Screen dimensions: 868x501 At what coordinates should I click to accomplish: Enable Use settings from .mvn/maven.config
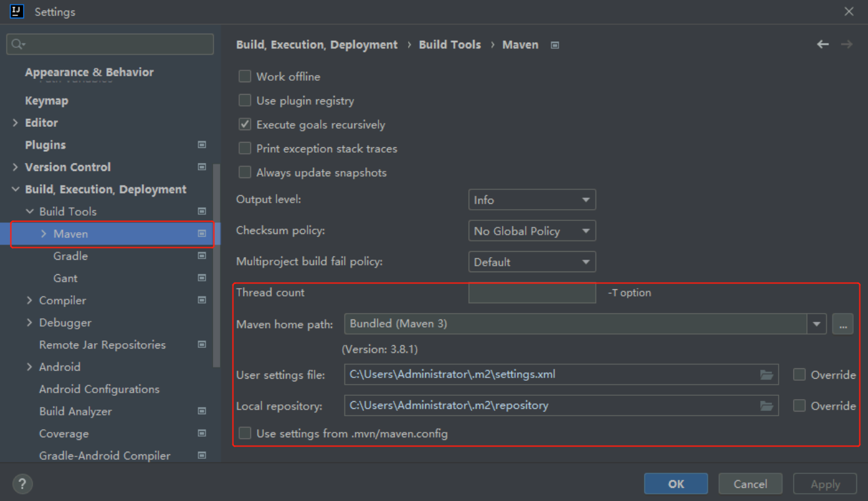click(245, 433)
